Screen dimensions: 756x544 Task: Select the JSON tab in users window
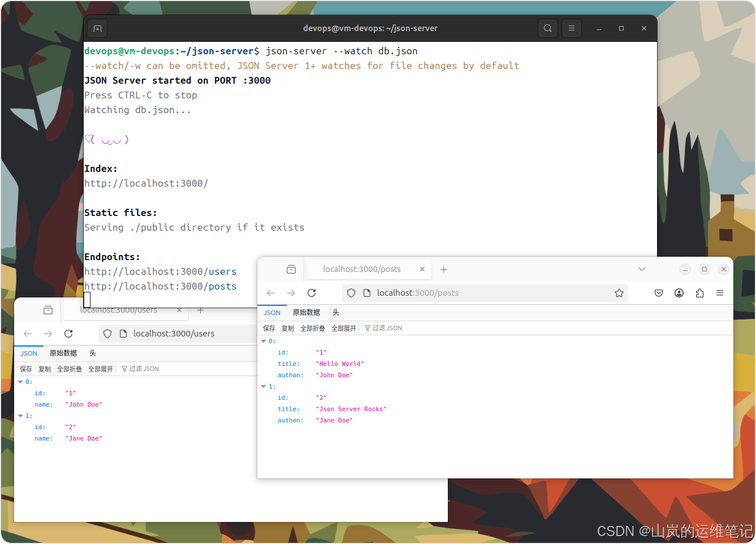pos(29,353)
